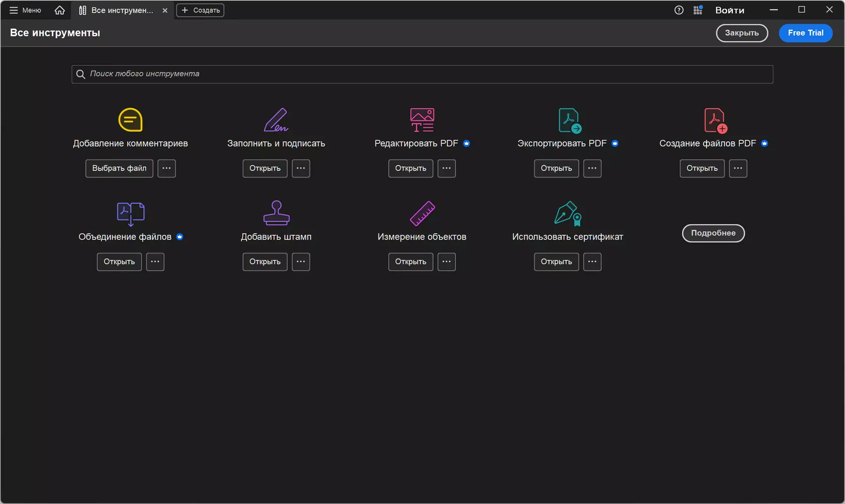Click the yellow comment bubble icon
845x504 pixels.
(131, 120)
